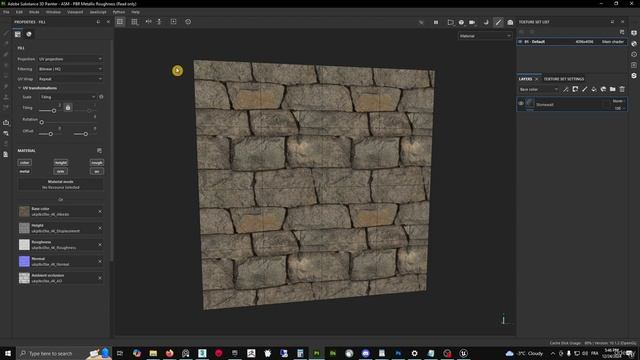Open the Edit menu
Image resolution: width=640 pixels, height=360 pixels.
point(19,12)
